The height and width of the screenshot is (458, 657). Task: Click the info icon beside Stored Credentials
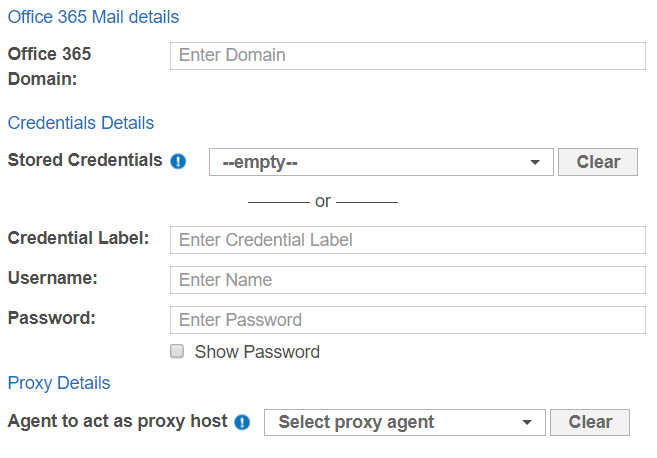178,161
